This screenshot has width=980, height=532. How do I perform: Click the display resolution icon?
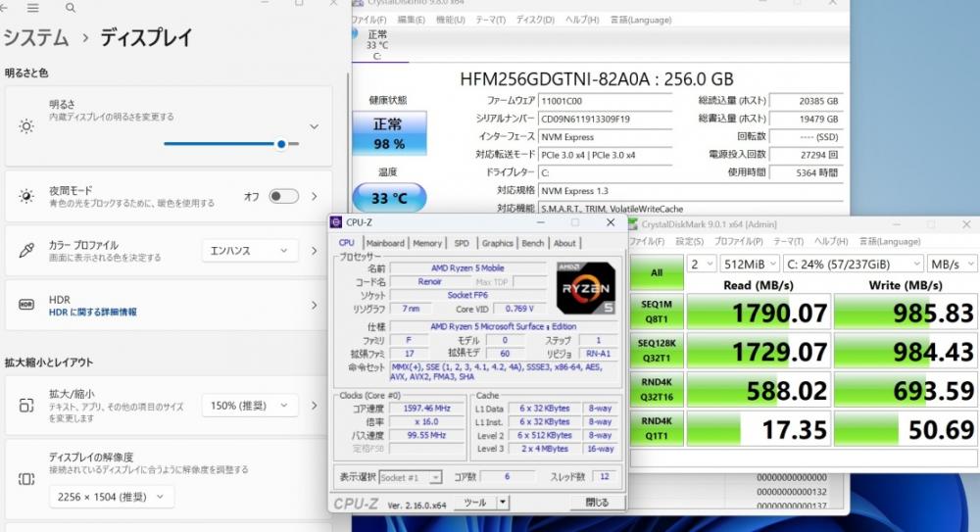pos(26,479)
